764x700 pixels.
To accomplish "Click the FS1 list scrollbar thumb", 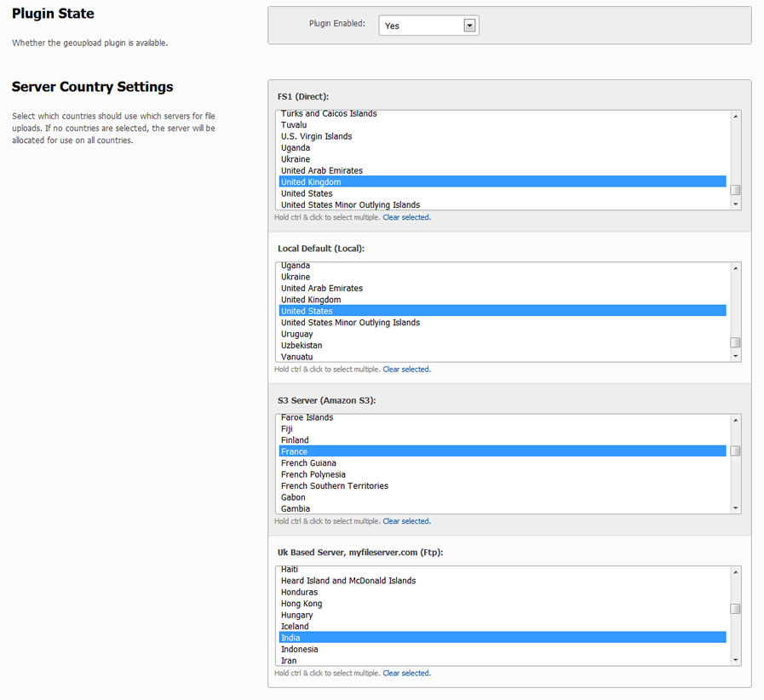I will click(735, 190).
